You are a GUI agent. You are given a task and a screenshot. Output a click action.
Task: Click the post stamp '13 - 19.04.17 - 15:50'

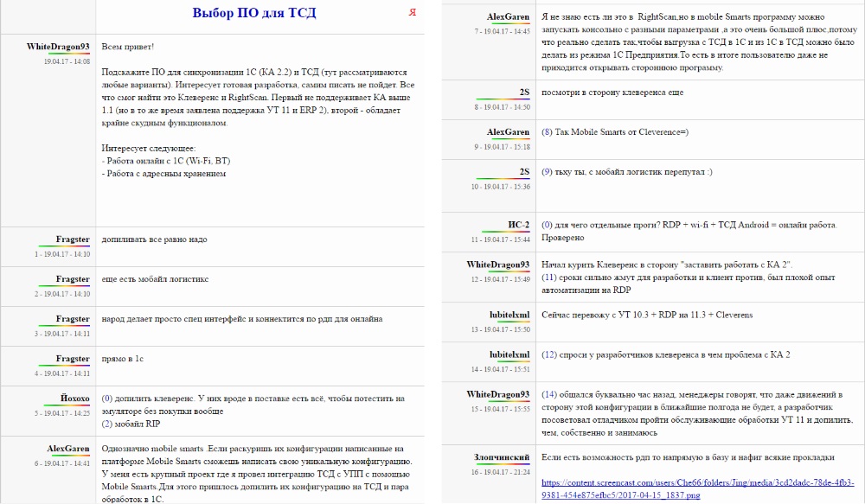click(501, 329)
